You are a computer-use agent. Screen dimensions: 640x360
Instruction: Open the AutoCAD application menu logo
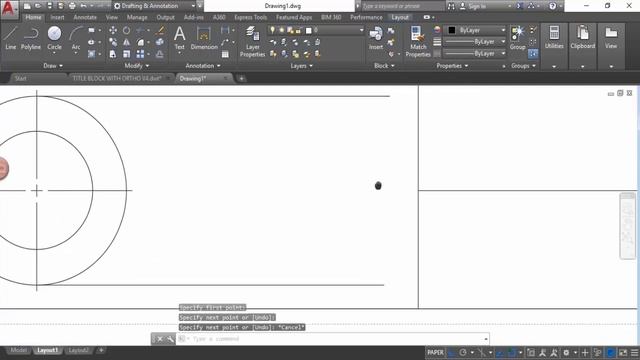(x=9, y=9)
